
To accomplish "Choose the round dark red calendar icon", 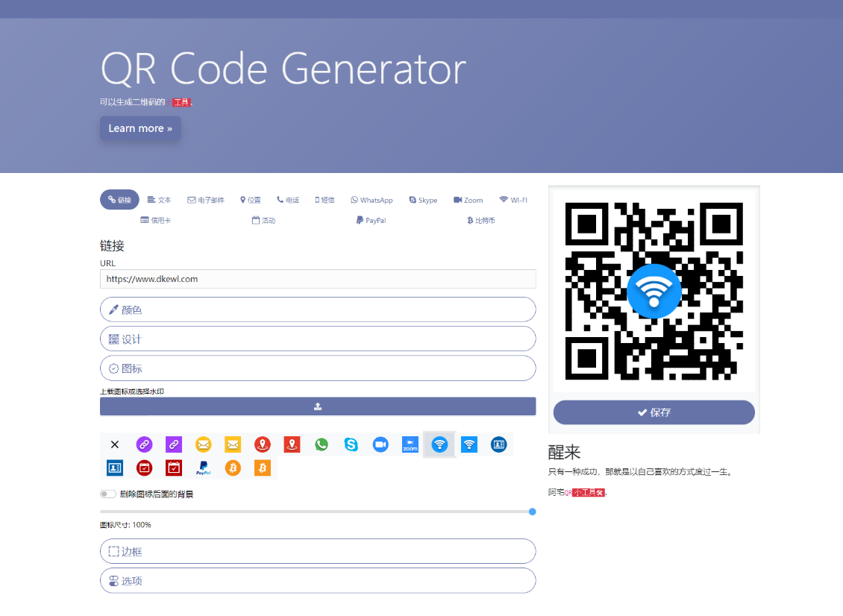I will pyautogui.click(x=144, y=468).
